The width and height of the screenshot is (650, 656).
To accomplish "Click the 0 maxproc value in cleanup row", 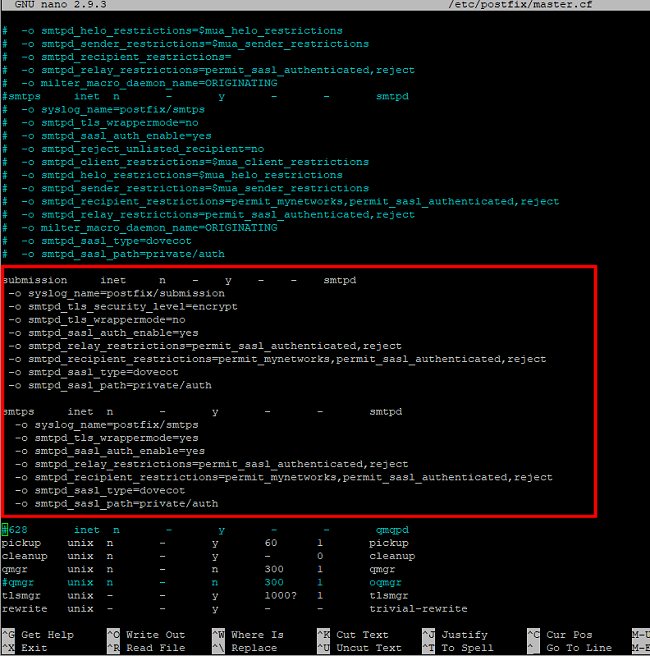I will pos(320,556).
